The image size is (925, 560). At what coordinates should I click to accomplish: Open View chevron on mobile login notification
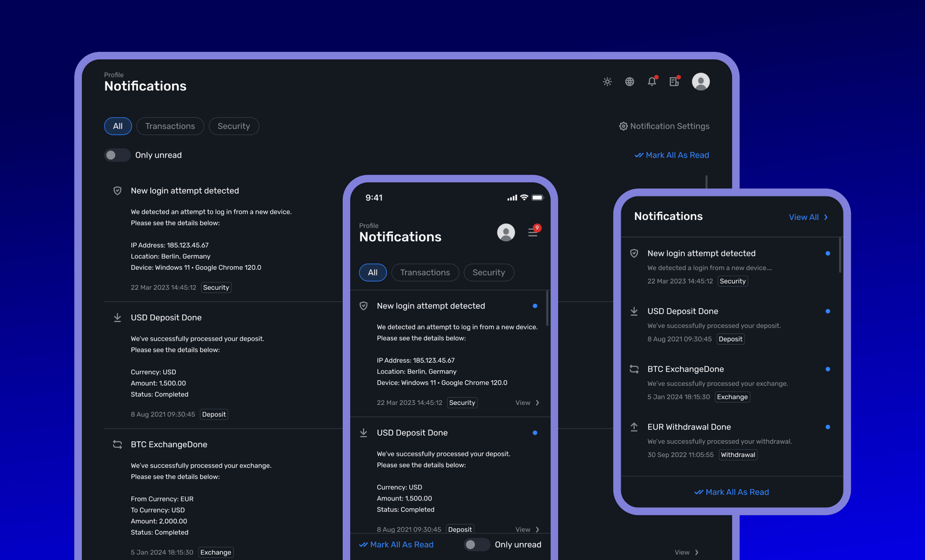click(x=537, y=403)
